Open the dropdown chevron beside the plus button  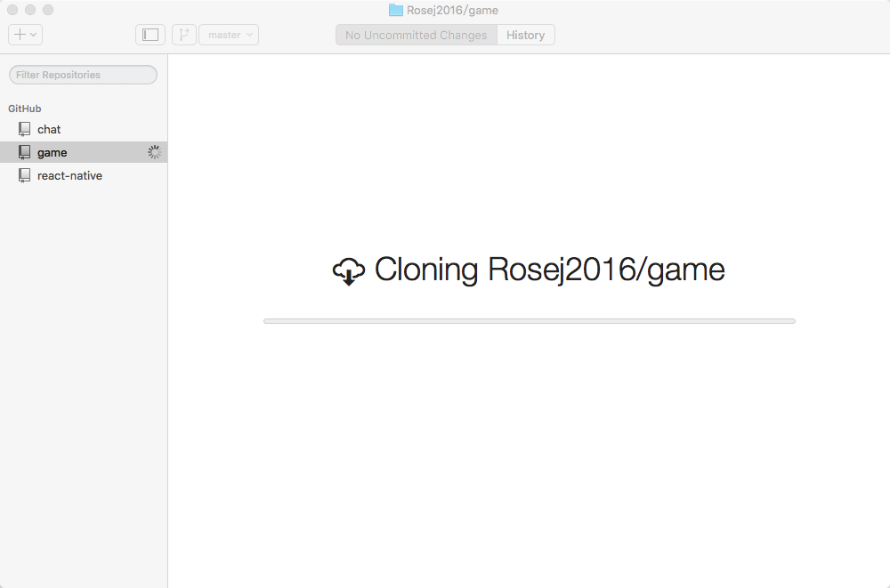33,35
